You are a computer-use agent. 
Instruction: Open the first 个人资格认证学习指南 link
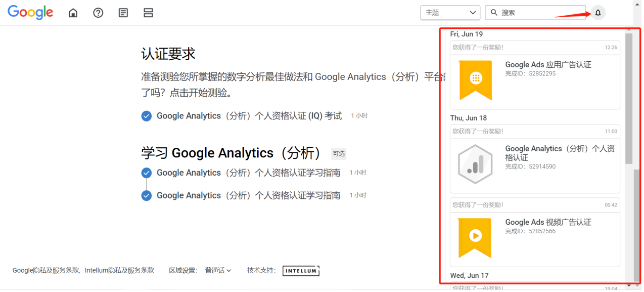pos(248,173)
